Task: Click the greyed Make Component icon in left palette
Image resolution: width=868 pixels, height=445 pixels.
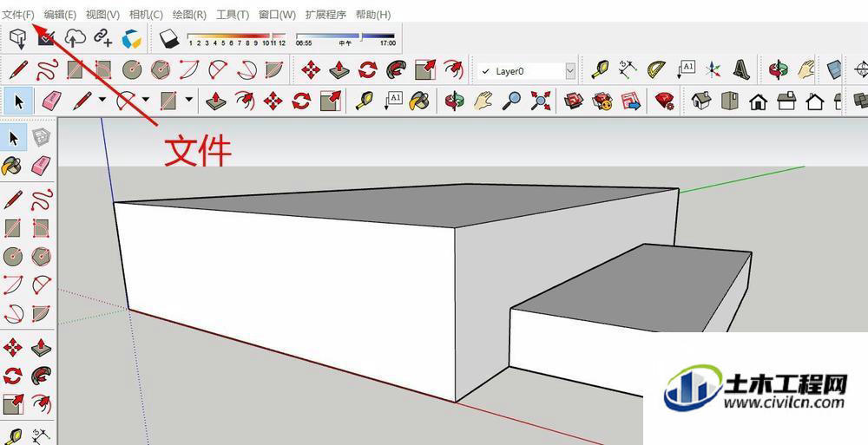Action: pyautogui.click(x=41, y=137)
